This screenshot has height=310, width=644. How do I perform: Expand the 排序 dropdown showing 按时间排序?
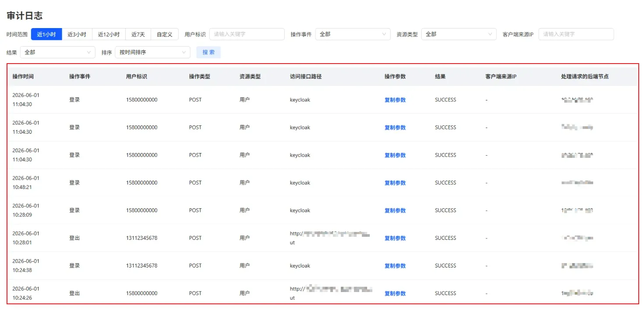152,52
